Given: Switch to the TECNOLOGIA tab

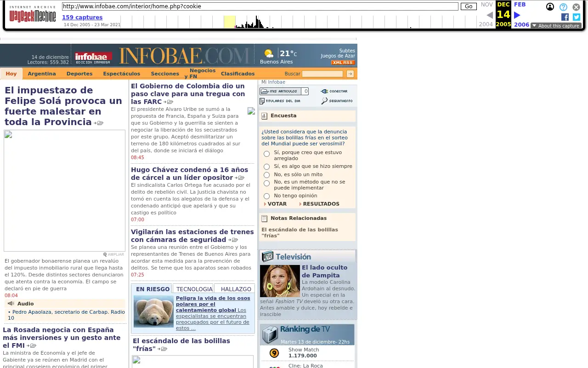Looking at the screenshot, I should (194, 289).
